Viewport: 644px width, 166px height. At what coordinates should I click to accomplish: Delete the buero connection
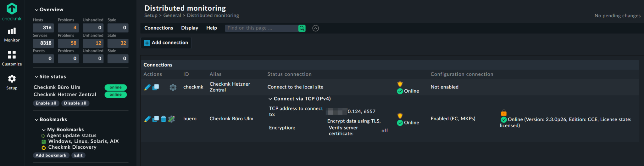(x=164, y=119)
